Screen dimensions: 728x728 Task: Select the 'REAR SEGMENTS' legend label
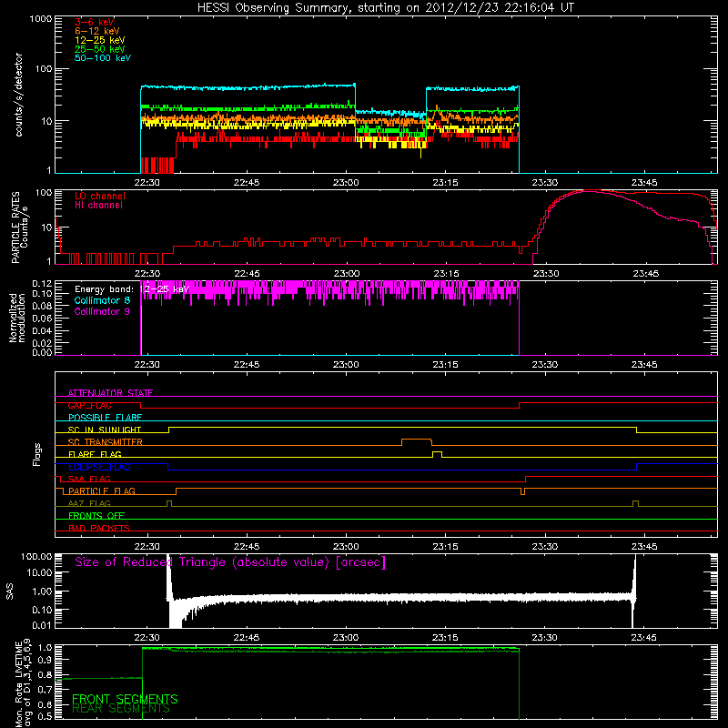(121, 709)
